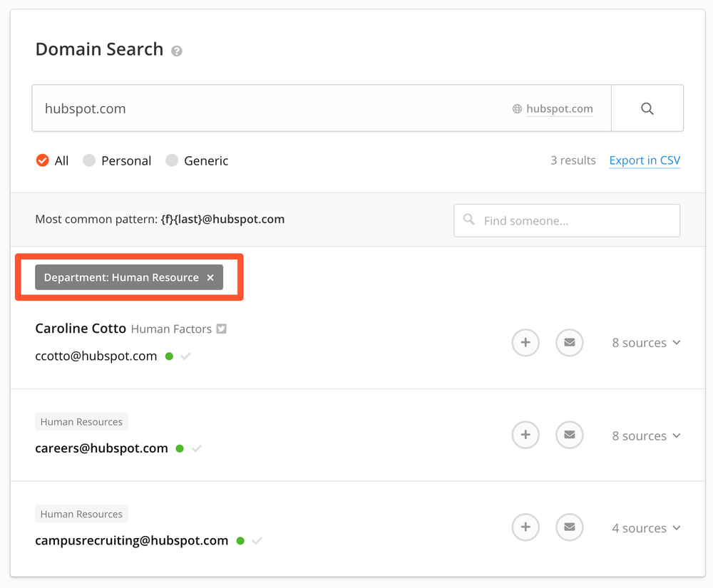This screenshot has height=588, width=713.
Task: Click the envelope icon beside careers@hubspot.com
Action: pos(569,435)
